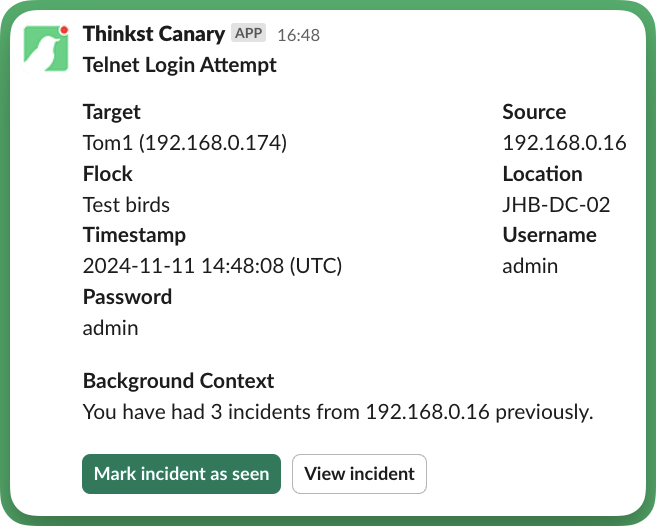
Task: Click the Background Context heading
Action: coord(179,381)
